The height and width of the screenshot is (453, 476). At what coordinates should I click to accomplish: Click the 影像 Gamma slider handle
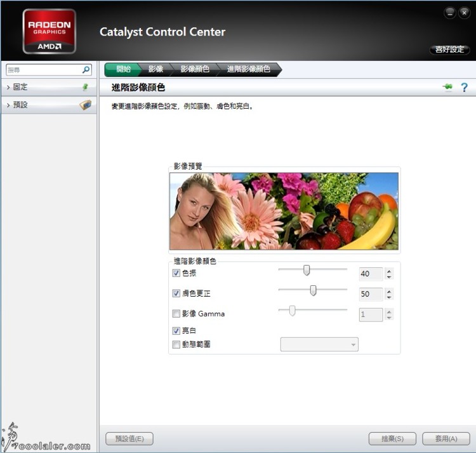(x=292, y=311)
